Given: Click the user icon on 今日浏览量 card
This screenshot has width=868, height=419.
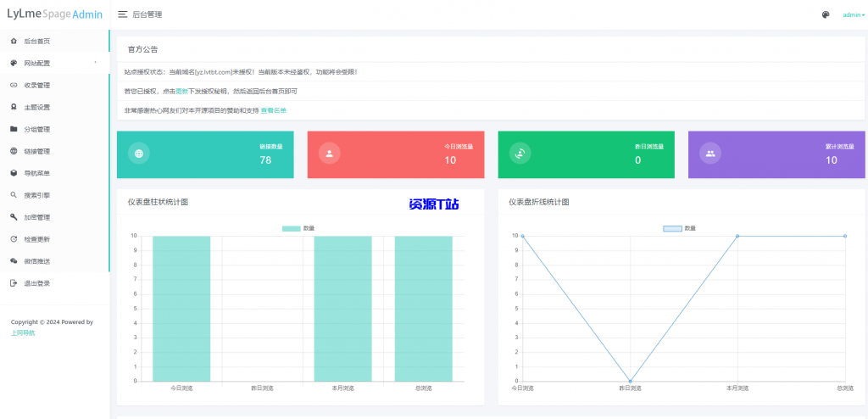Looking at the screenshot, I should tap(330, 154).
